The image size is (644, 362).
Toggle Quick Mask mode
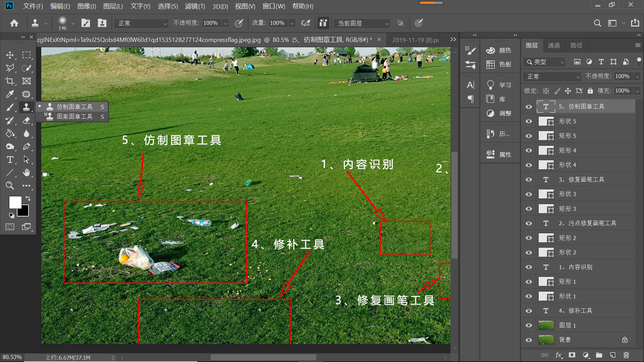tap(10, 227)
